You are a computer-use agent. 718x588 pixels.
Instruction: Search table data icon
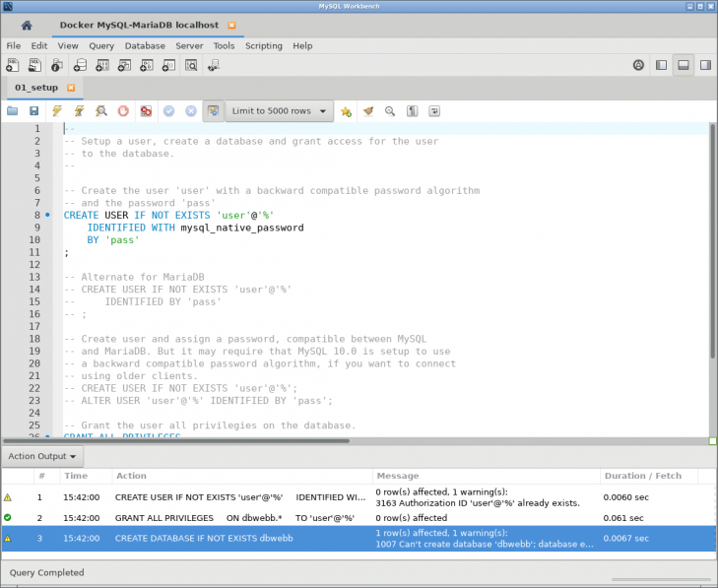tap(191, 65)
